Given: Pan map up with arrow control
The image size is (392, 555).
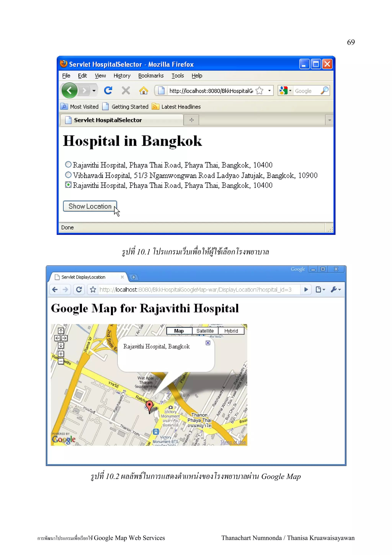Looking at the screenshot, I should tap(61, 331).
